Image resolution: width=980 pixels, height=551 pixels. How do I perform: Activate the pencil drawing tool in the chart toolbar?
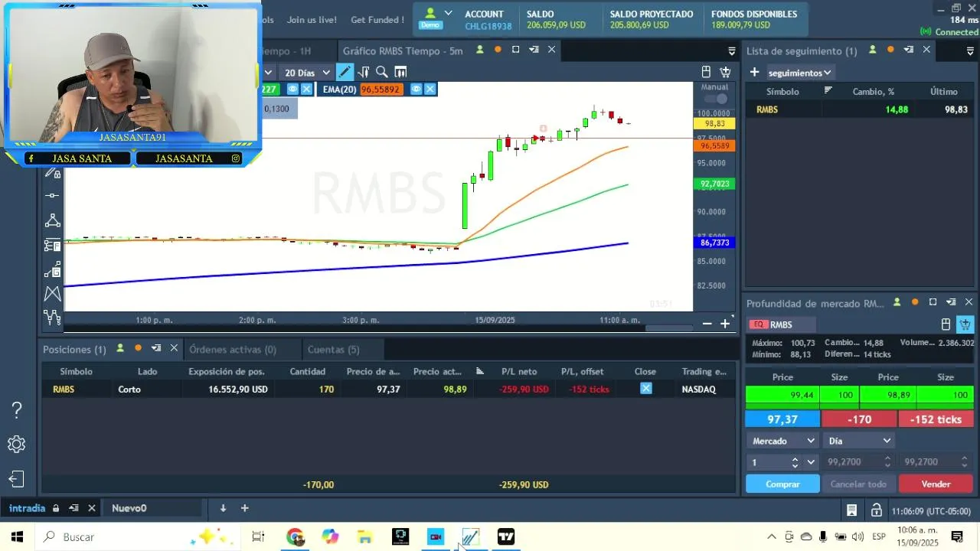coord(345,72)
